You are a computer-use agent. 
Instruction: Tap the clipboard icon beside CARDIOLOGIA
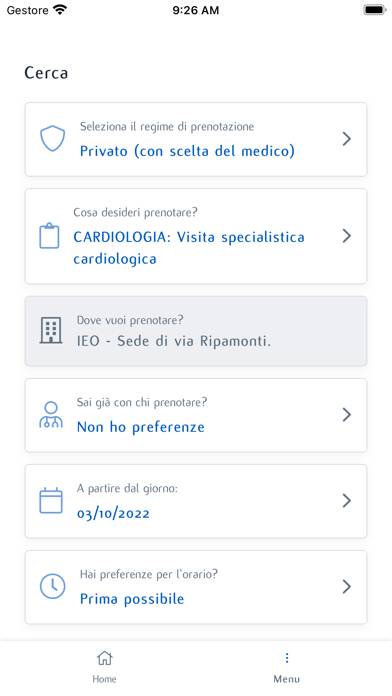click(49, 236)
